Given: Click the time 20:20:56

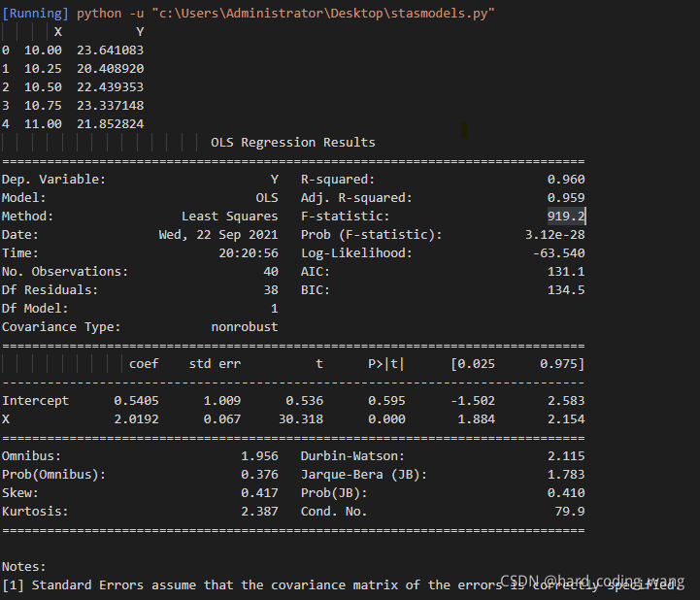Looking at the screenshot, I should (249, 253).
